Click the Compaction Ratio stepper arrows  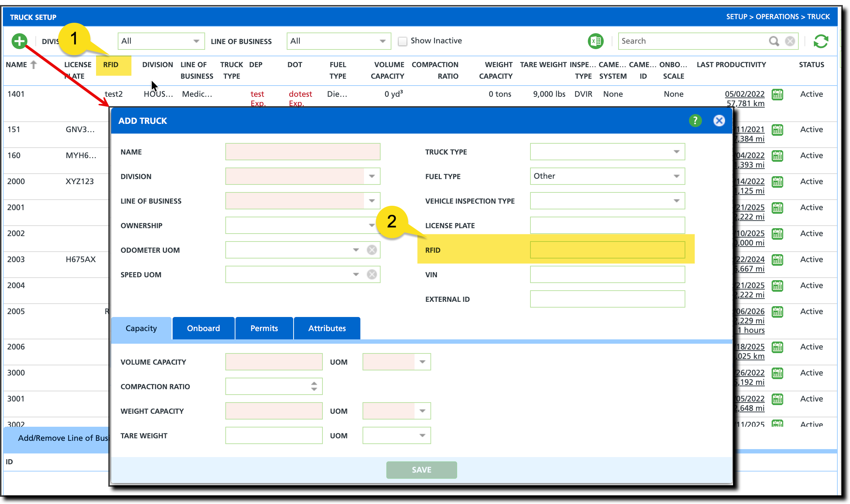point(314,386)
